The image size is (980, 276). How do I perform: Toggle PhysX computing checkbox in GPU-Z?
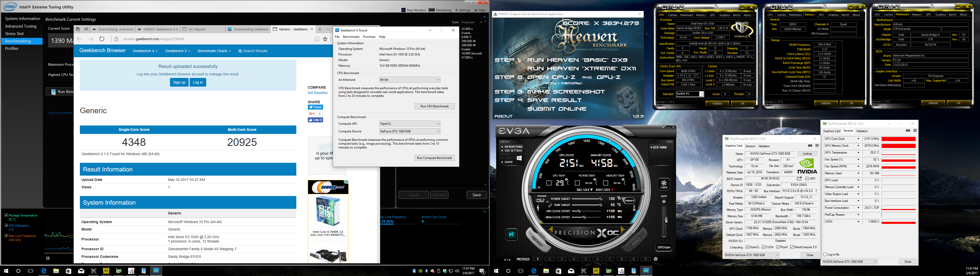(x=778, y=247)
